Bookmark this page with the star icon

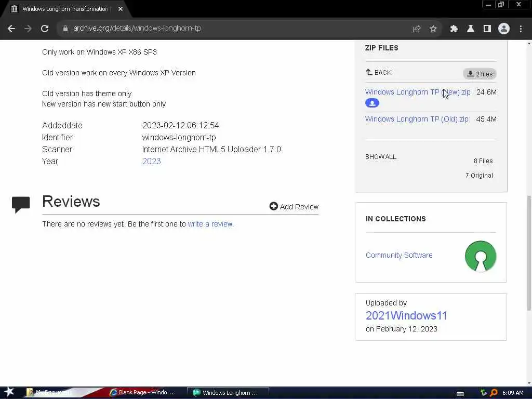[x=433, y=29]
